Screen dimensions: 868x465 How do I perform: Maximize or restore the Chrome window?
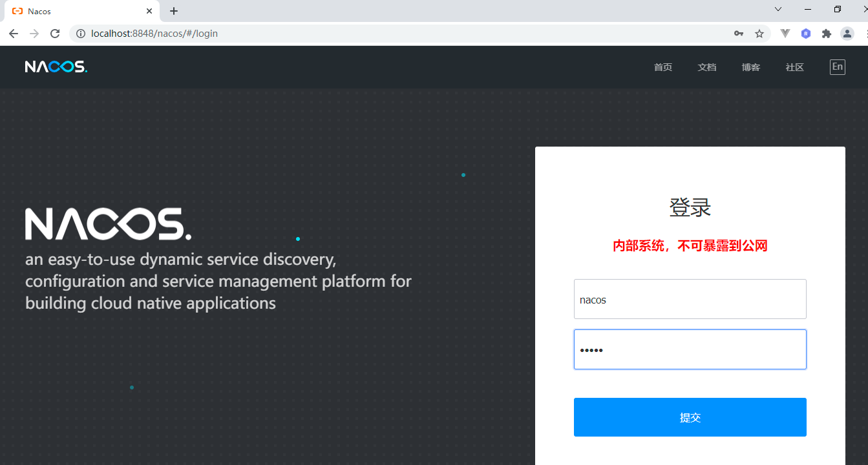point(838,10)
